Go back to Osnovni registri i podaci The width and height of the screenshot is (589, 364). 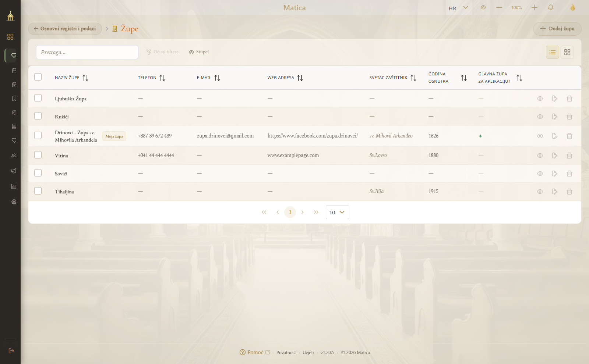tap(65, 29)
